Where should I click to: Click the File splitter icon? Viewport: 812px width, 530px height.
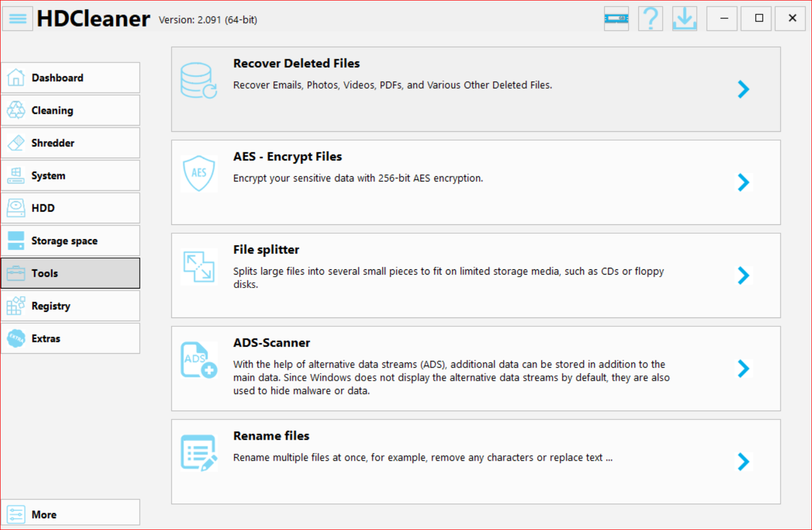199,267
